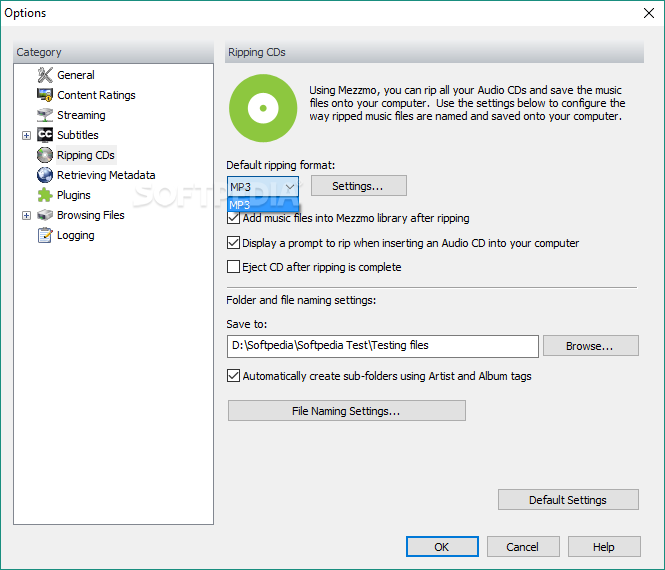
Task: Open the Content Ratings category
Action: pos(96,95)
